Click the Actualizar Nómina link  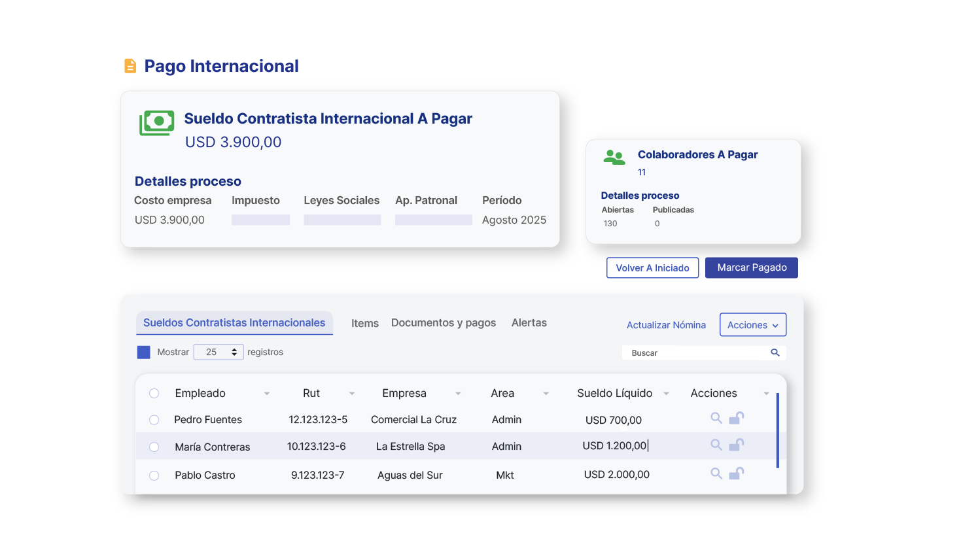(x=666, y=325)
